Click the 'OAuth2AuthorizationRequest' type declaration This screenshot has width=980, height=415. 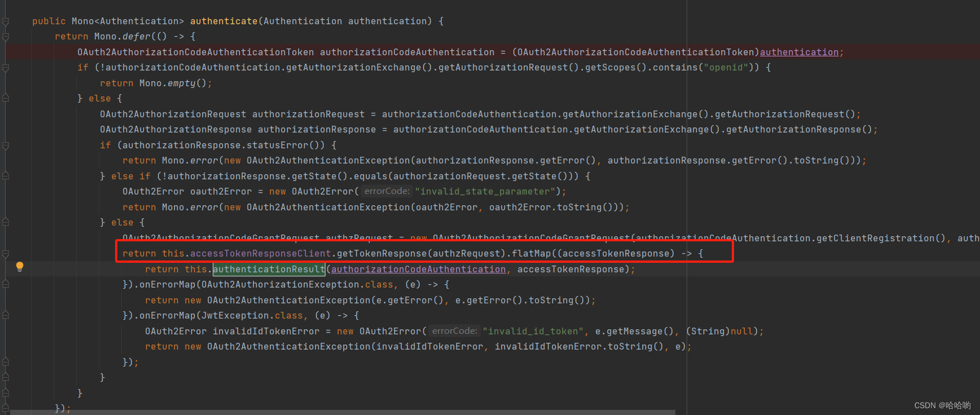(x=173, y=114)
